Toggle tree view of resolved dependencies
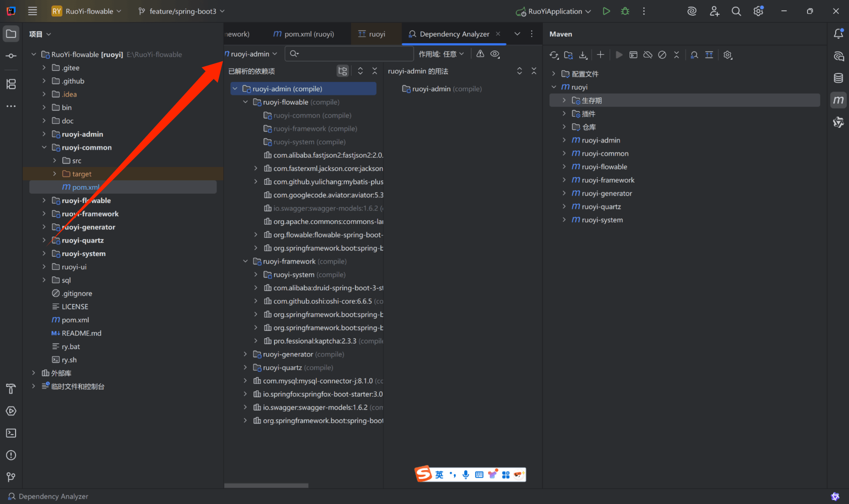Screen dimensions: 849x504 (x=342, y=71)
